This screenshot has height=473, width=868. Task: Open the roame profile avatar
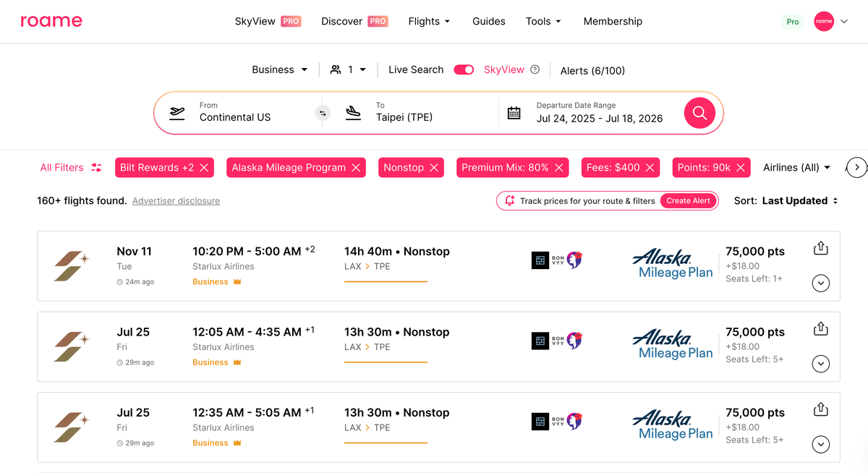(824, 22)
